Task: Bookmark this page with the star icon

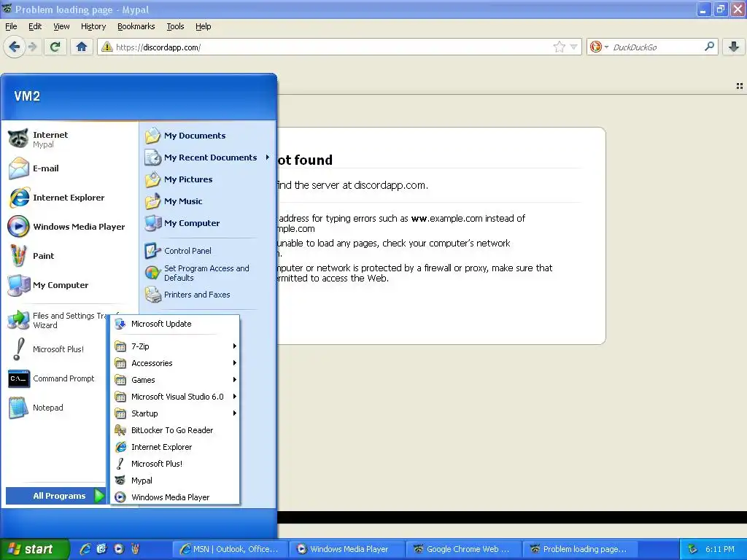Action: pos(559,47)
